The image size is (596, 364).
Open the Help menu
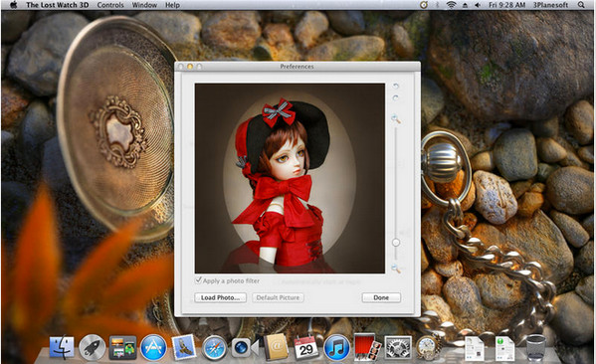(172, 5)
